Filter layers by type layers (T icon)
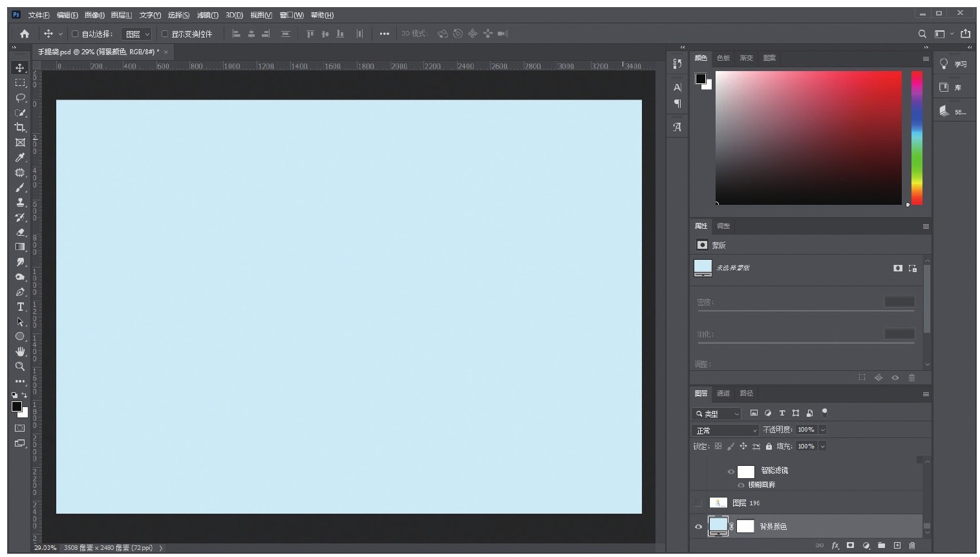This screenshot has width=980, height=557. pos(782,413)
